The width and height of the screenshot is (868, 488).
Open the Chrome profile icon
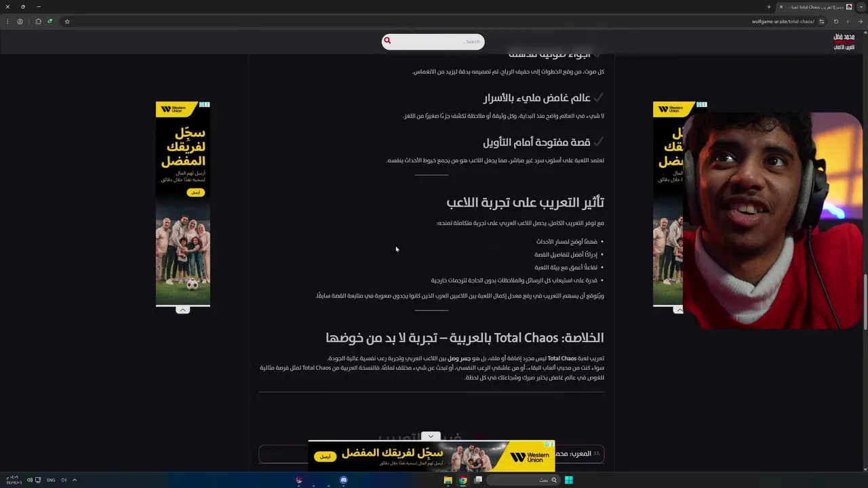(20, 21)
